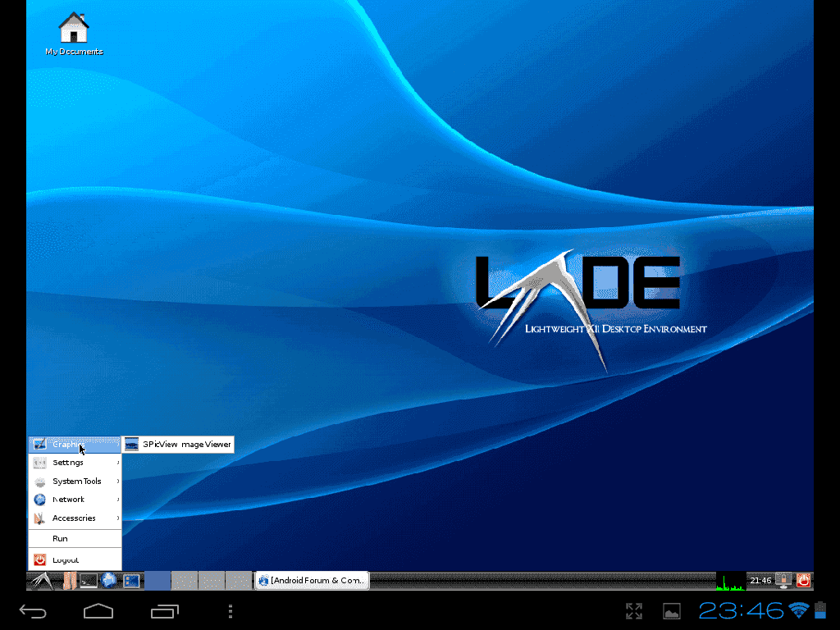Tap the Android home button
The height and width of the screenshot is (630, 840).
pyautogui.click(x=98, y=611)
